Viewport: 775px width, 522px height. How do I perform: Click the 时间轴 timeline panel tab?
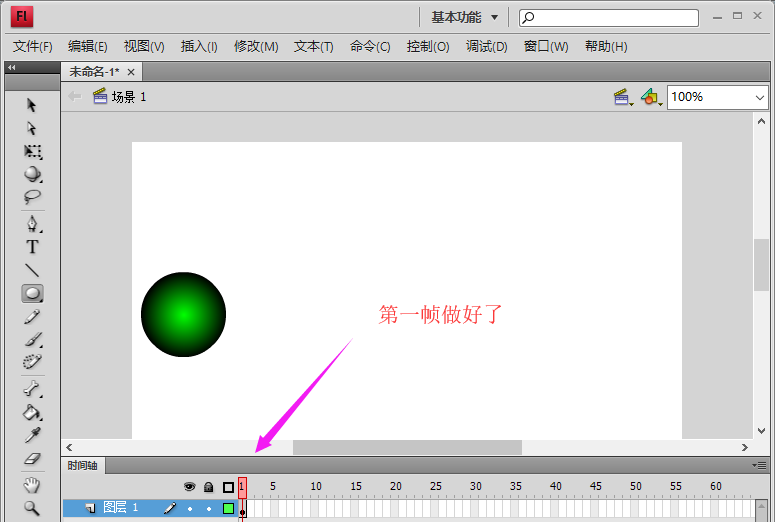click(x=83, y=466)
